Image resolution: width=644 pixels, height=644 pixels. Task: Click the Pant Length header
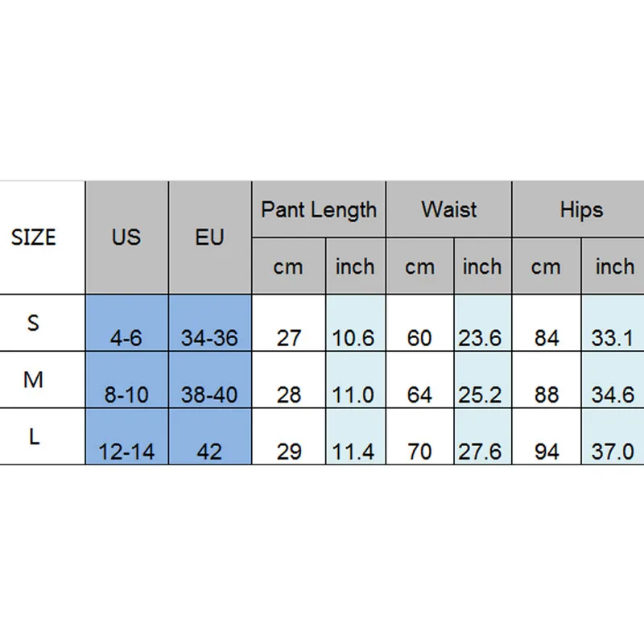coord(319,210)
